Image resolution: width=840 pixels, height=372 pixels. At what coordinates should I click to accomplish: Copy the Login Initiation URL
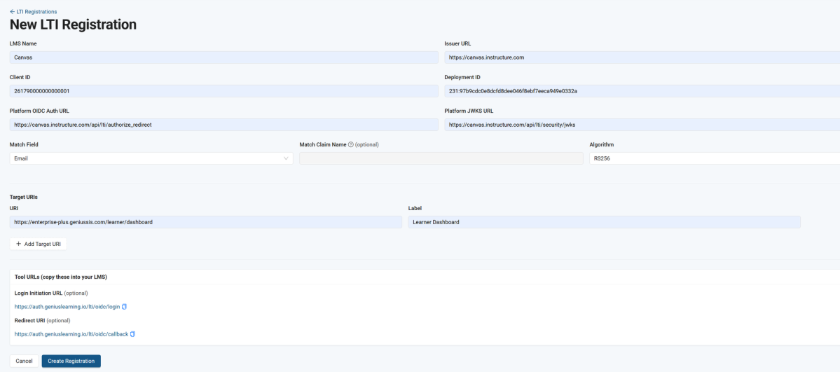(124, 307)
